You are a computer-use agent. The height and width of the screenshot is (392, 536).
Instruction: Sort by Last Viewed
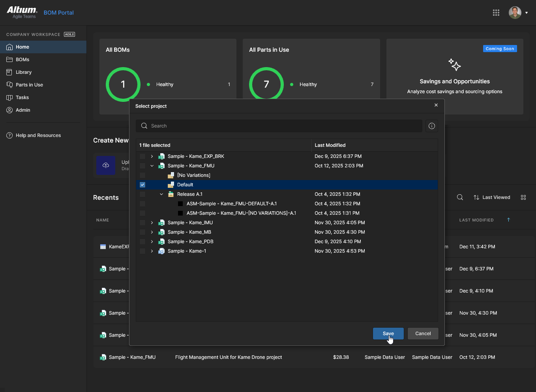click(x=492, y=197)
